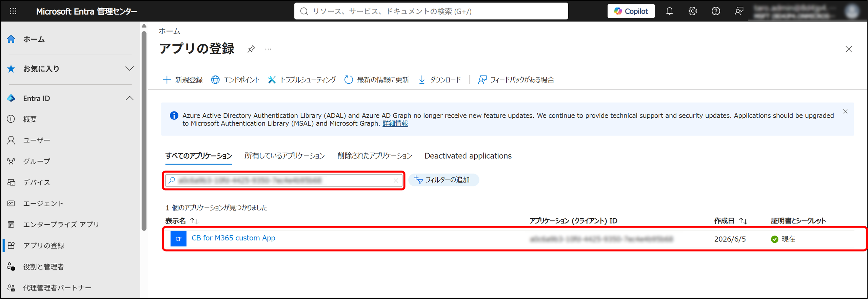
Task: Open CB for M365 custom App link
Action: point(233,238)
